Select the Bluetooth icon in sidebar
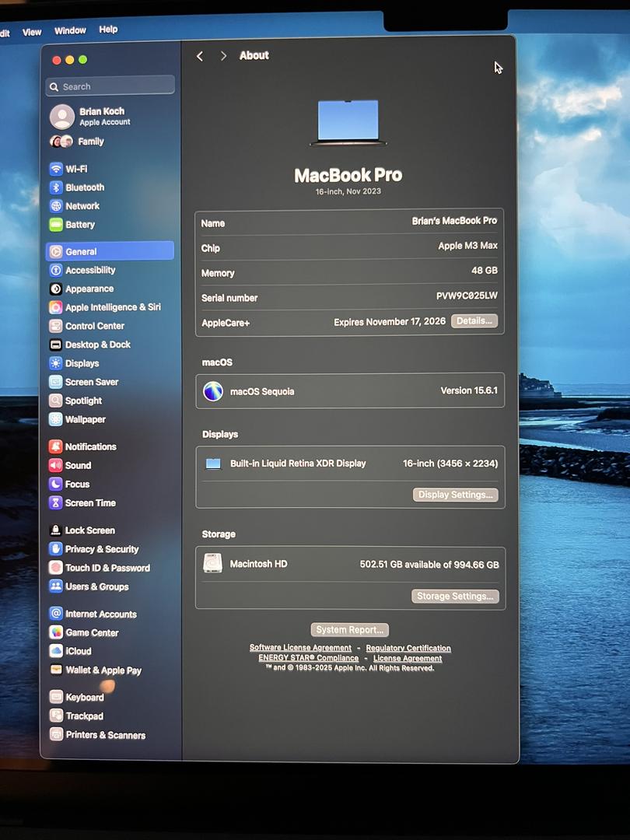The height and width of the screenshot is (840, 630). (x=56, y=187)
